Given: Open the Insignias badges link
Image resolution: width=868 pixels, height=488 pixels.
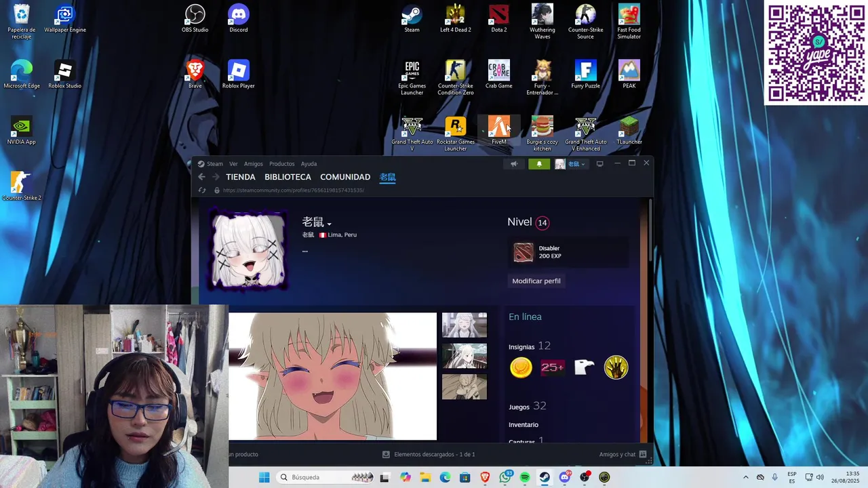Looking at the screenshot, I should coord(521,347).
